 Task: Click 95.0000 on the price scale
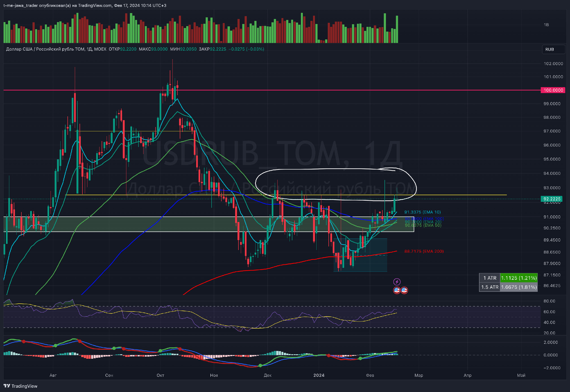(x=553, y=160)
